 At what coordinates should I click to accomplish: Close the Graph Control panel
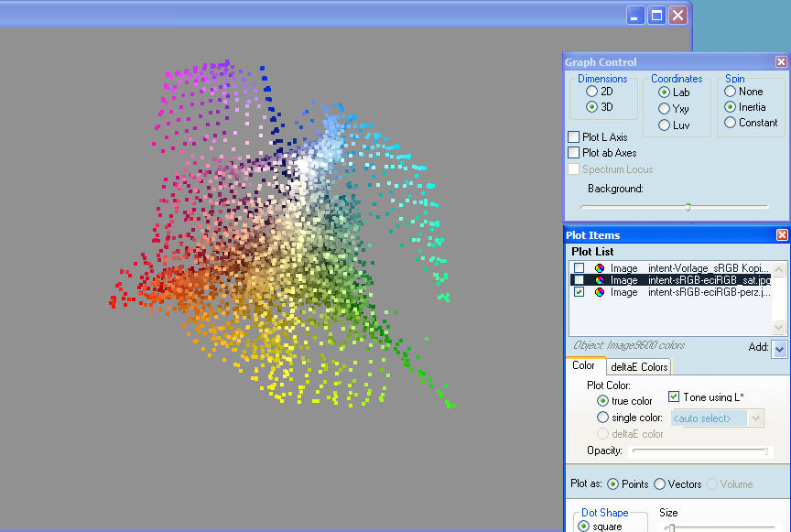781,62
